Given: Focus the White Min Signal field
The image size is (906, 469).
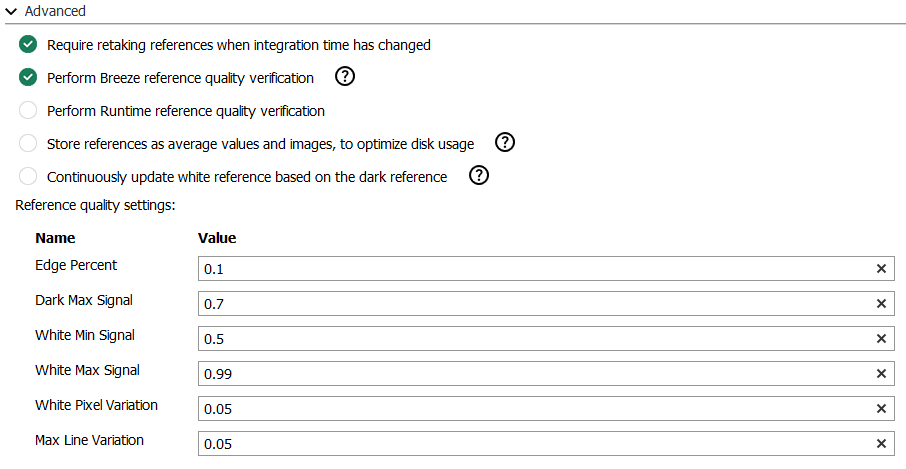Looking at the screenshot, I should (530, 339).
